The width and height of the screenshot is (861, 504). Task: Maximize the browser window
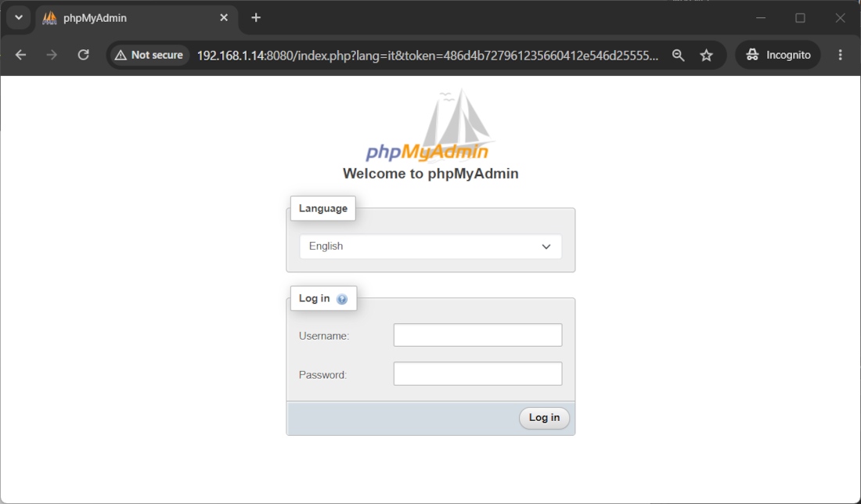pyautogui.click(x=800, y=17)
